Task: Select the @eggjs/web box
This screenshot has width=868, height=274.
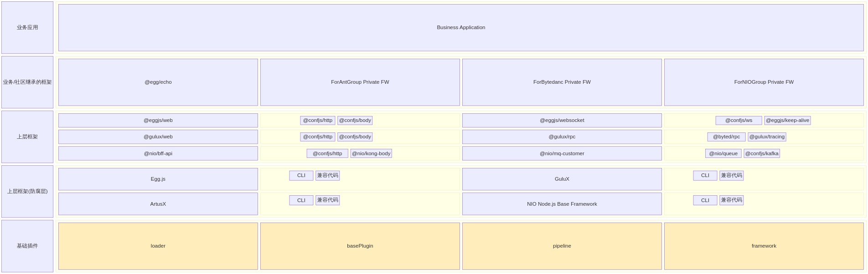Action: tap(158, 121)
